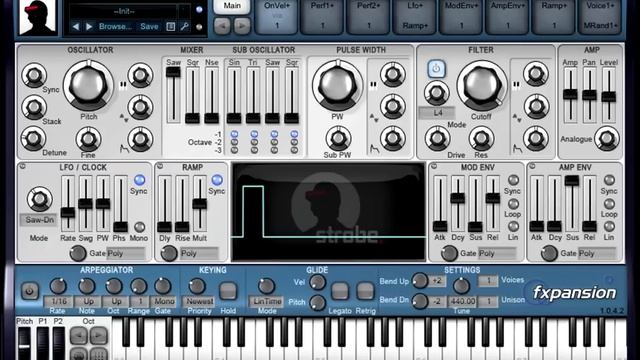The image size is (640, 360).
Task: Toggle the arpeggiator power button
Action: (x=29, y=291)
